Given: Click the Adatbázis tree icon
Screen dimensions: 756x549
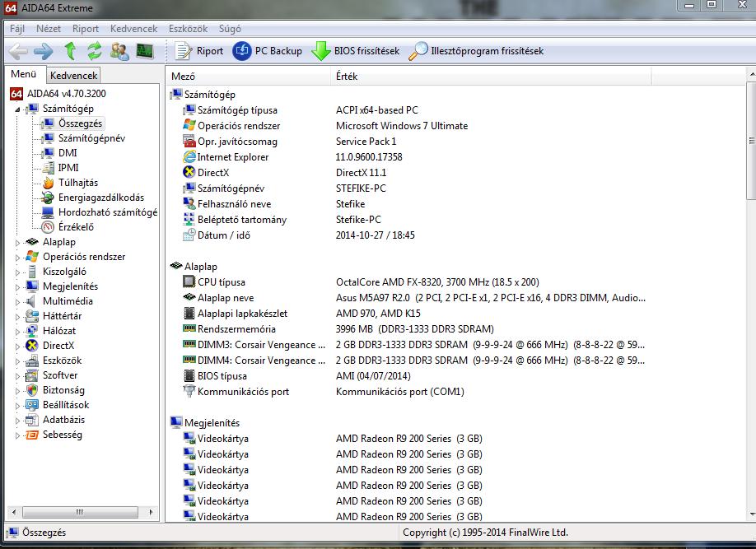Looking at the screenshot, I should (x=32, y=420).
